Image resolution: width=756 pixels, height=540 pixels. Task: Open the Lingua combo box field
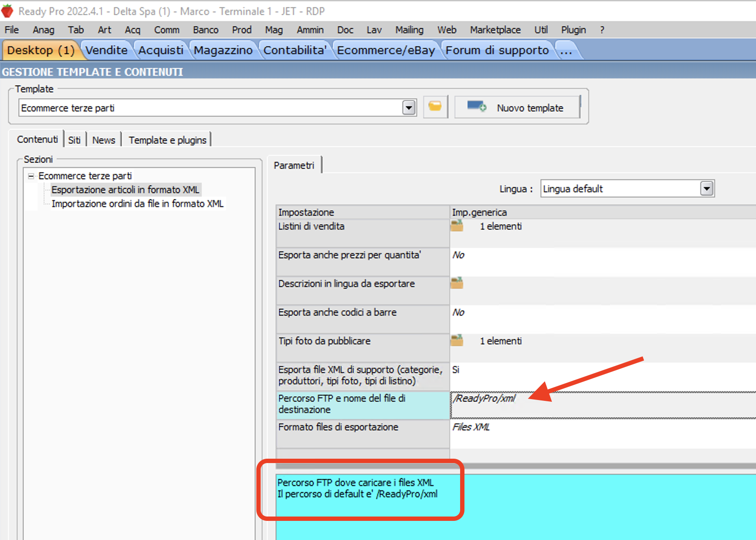point(627,189)
